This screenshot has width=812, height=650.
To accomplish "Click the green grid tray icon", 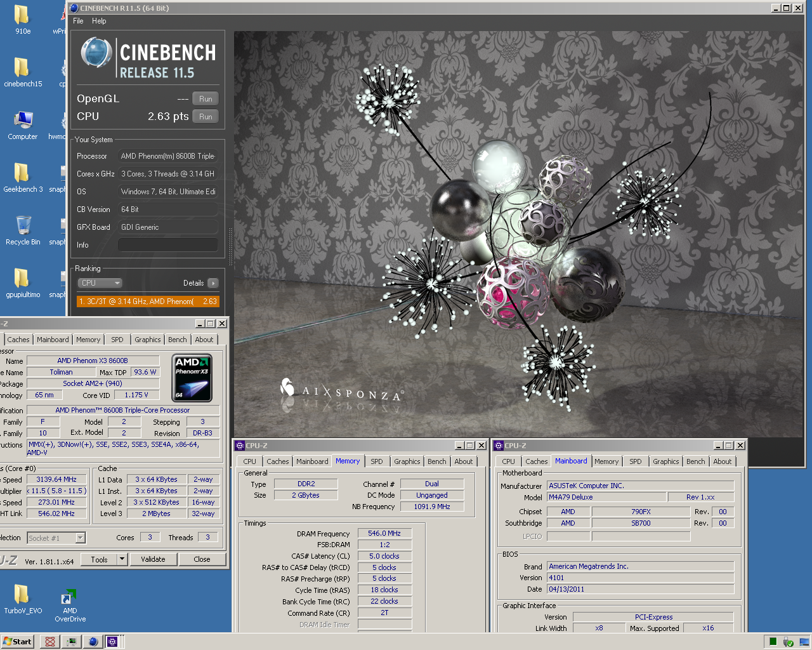I will (773, 641).
